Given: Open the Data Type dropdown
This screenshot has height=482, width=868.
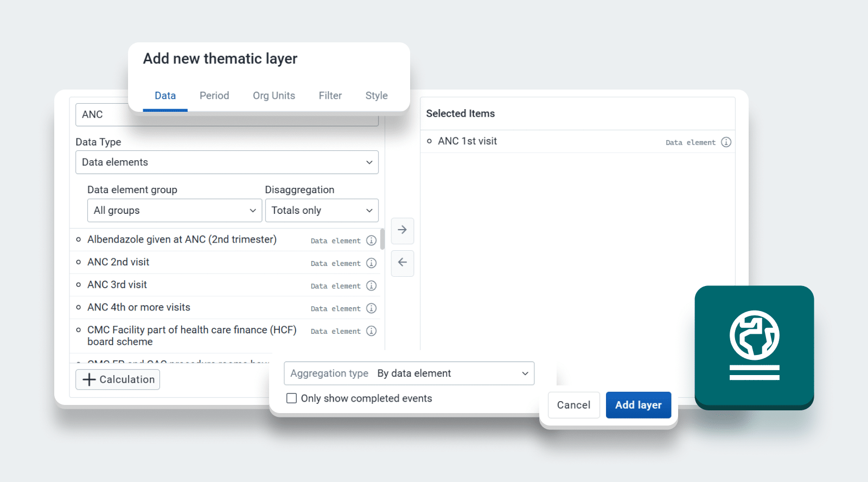Looking at the screenshot, I should [227, 162].
